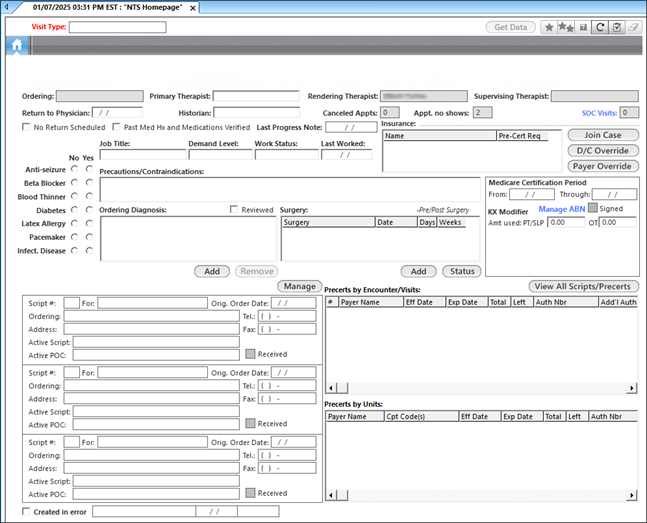Image resolution: width=647 pixels, height=523 pixels.
Task: Click Add under the Surgery table
Action: pos(418,271)
